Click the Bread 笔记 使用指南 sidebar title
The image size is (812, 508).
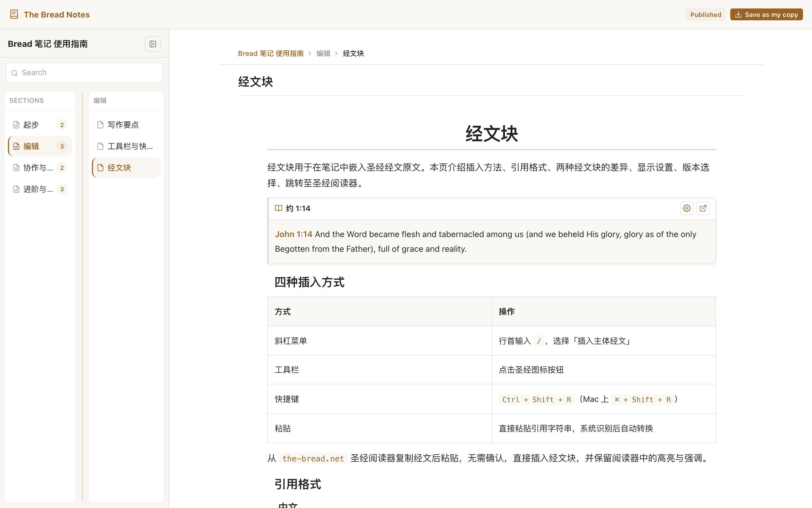[48, 44]
